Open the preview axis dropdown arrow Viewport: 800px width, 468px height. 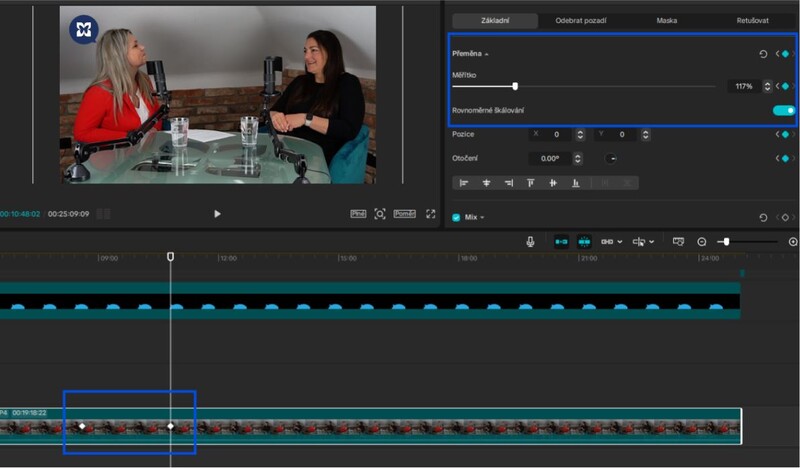click(x=652, y=242)
